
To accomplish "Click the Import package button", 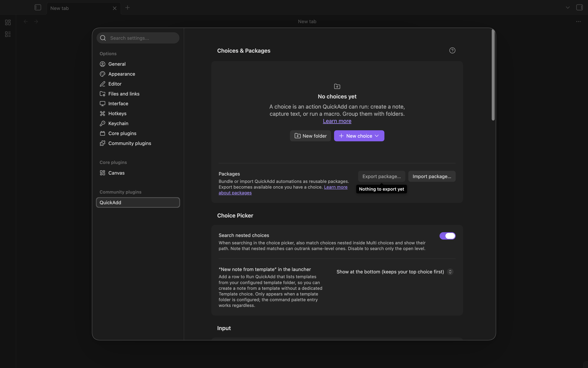I will point(432,176).
